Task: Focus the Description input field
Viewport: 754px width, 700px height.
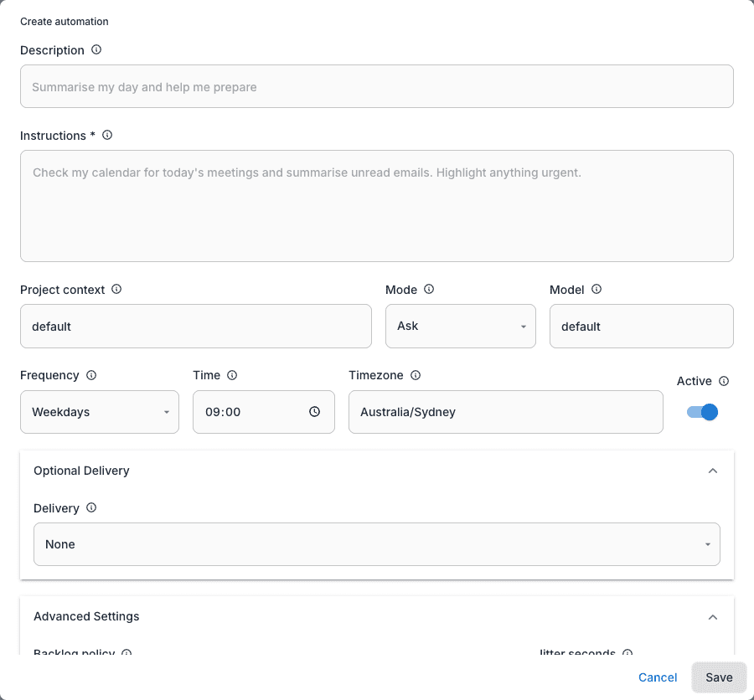Action: point(376,86)
